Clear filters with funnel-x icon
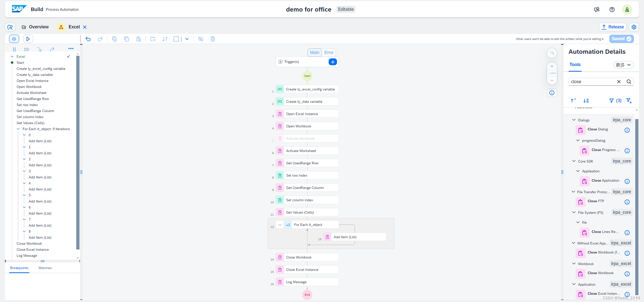 (629, 101)
